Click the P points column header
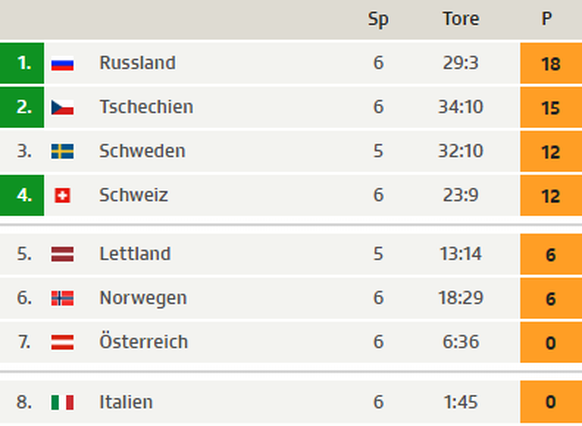This screenshot has width=582, height=426. coord(546,19)
